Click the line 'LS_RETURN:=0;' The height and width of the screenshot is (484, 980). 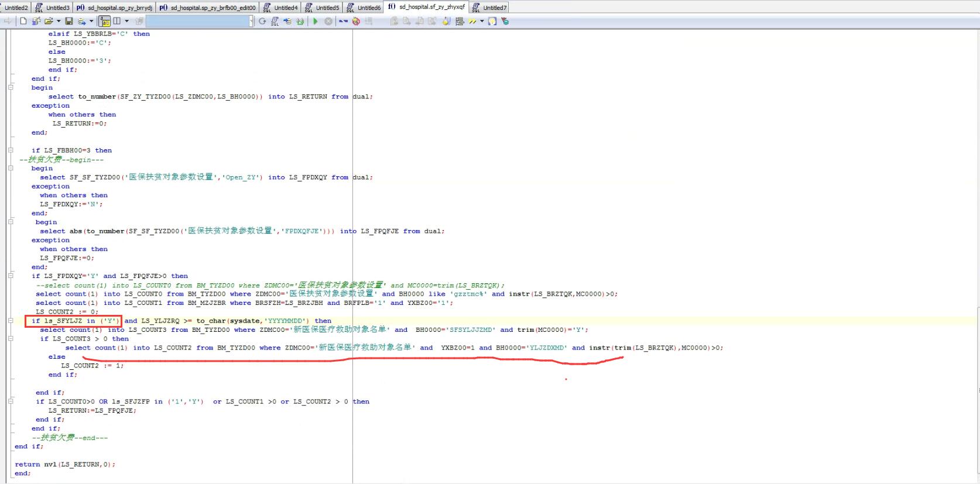(80, 123)
